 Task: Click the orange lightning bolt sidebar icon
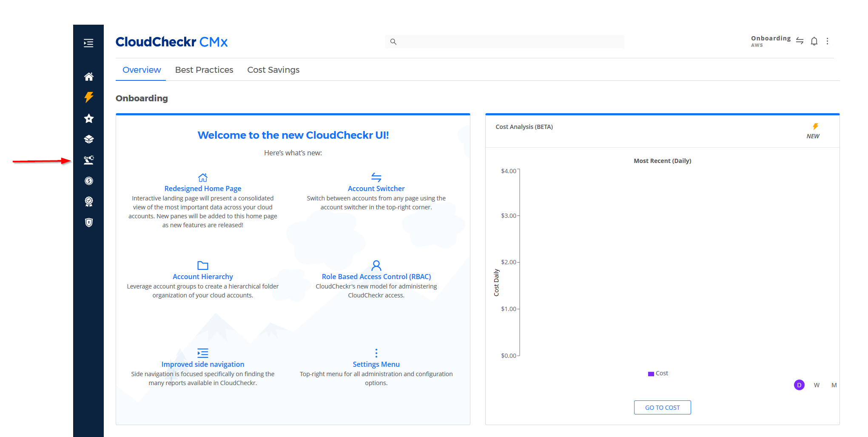(88, 97)
